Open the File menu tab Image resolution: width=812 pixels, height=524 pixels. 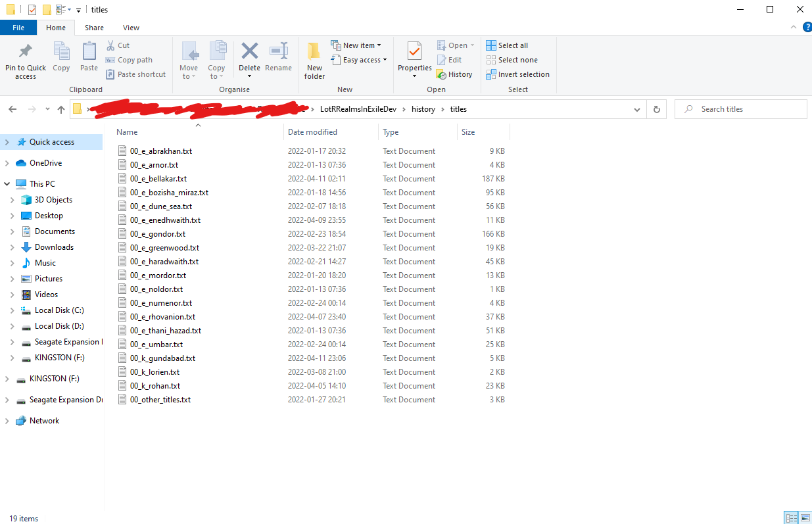click(18, 28)
